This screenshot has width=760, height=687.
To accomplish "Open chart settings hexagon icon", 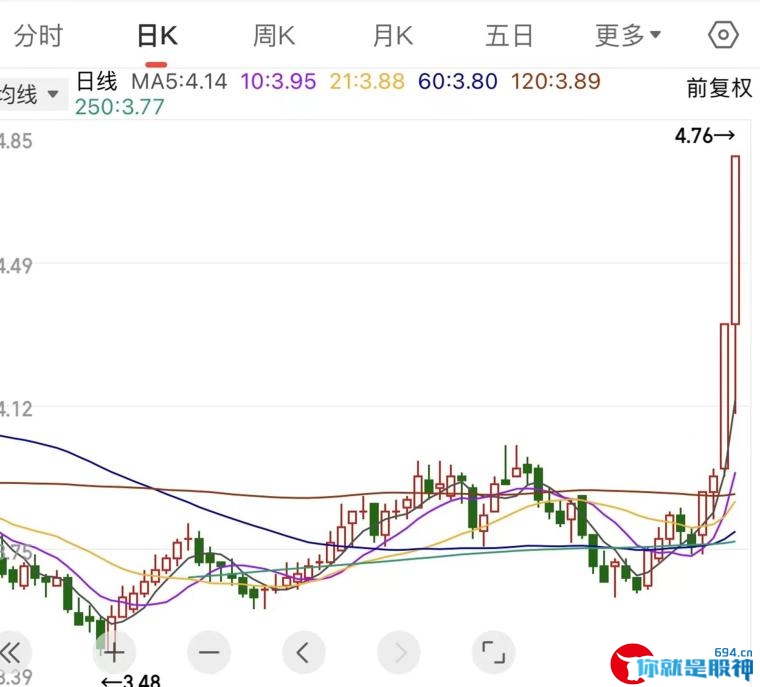I will (x=723, y=35).
